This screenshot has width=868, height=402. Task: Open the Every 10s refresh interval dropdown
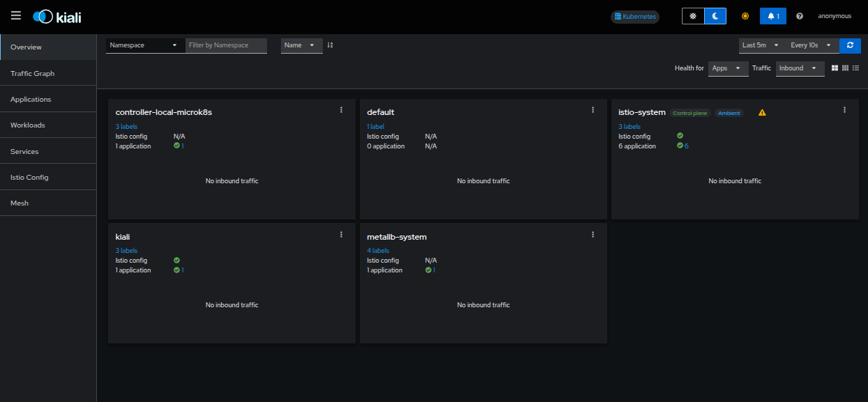(810, 45)
